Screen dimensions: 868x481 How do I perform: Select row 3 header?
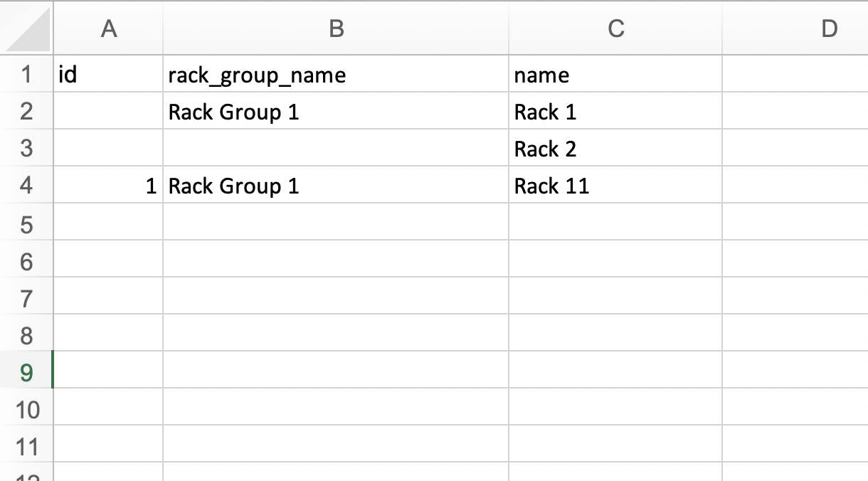coord(26,148)
